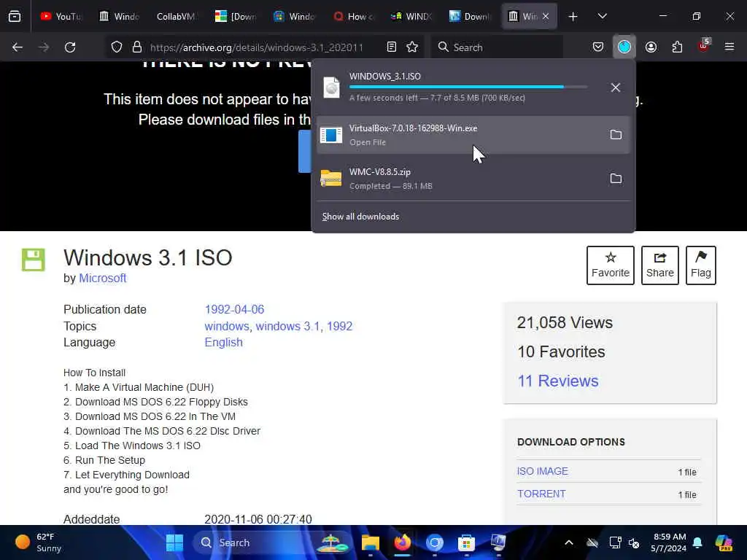Switch to the CollabVM tab
Image resolution: width=747 pixels, height=560 pixels.
175,16
